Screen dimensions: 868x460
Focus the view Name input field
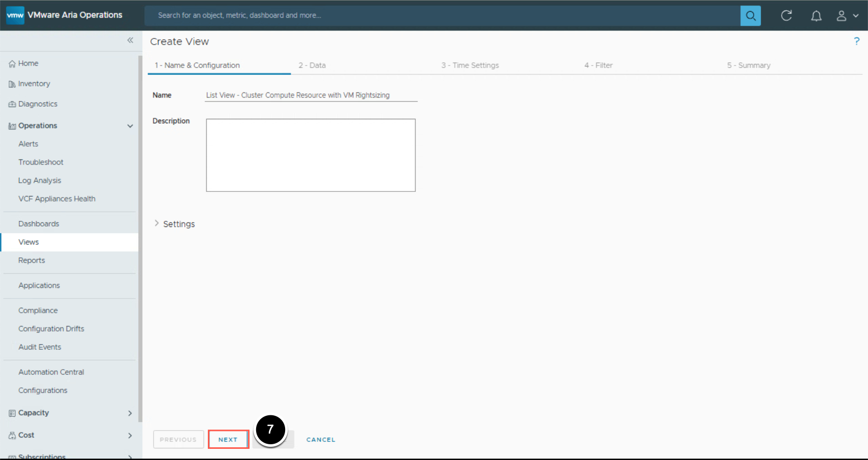point(311,95)
